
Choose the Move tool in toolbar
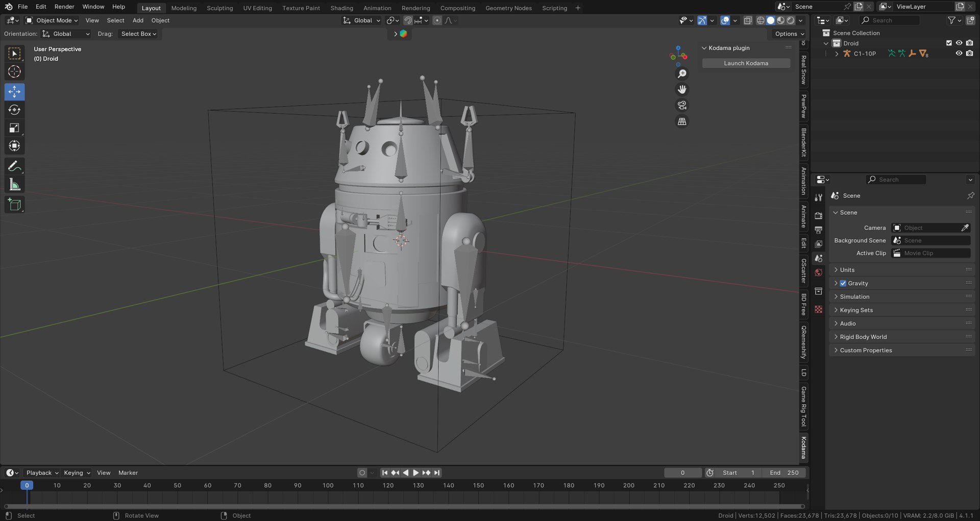coord(14,92)
